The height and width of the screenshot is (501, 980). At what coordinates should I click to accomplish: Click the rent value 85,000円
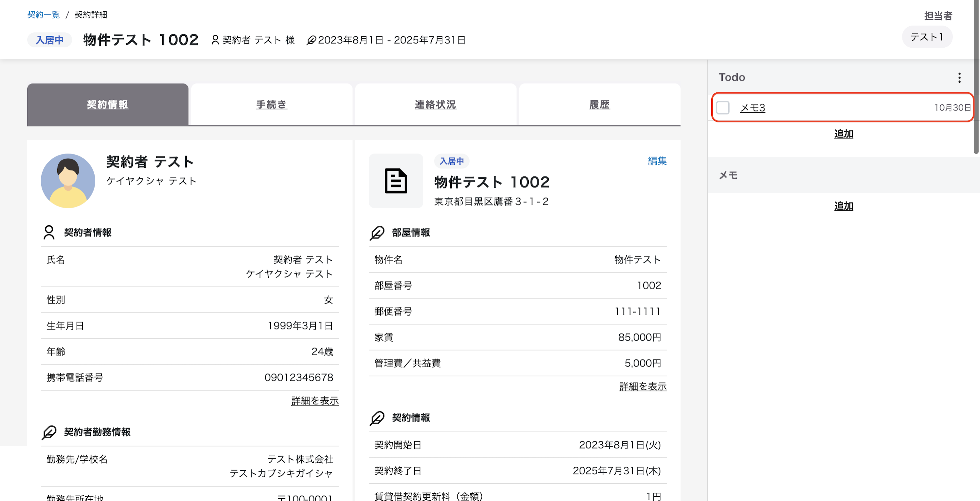point(640,337)
